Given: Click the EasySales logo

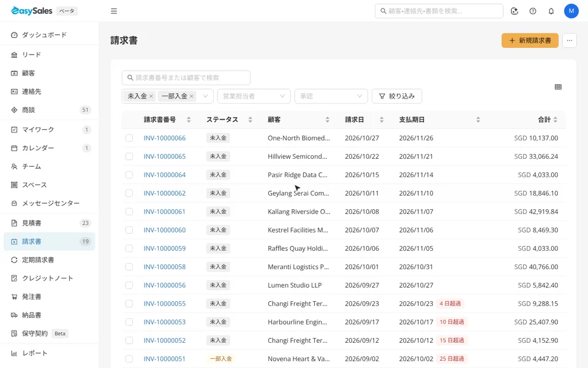Looking at the screenshot, I should coord(32,11).
